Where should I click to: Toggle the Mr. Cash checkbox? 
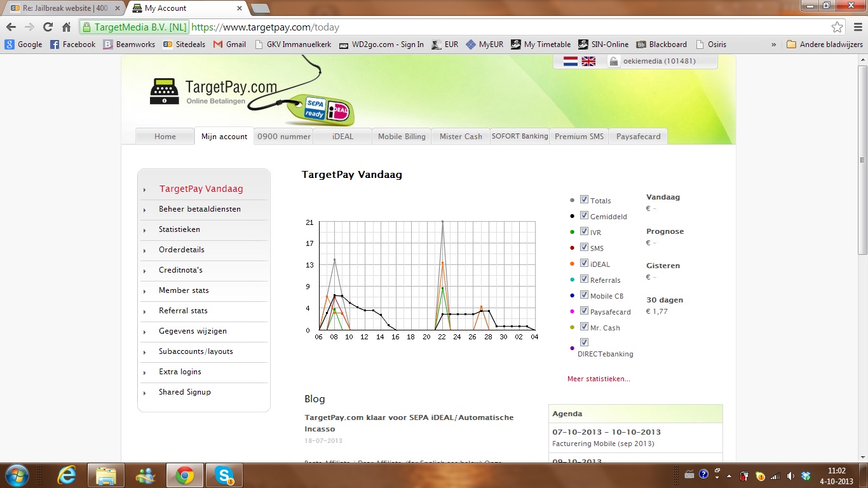tap(584, 327)
